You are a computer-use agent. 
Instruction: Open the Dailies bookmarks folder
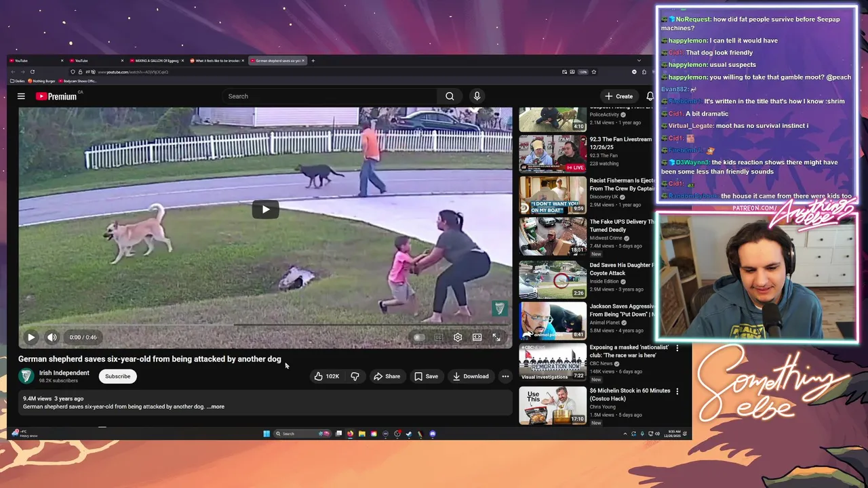pyautogui.click(x=18, y=81)
